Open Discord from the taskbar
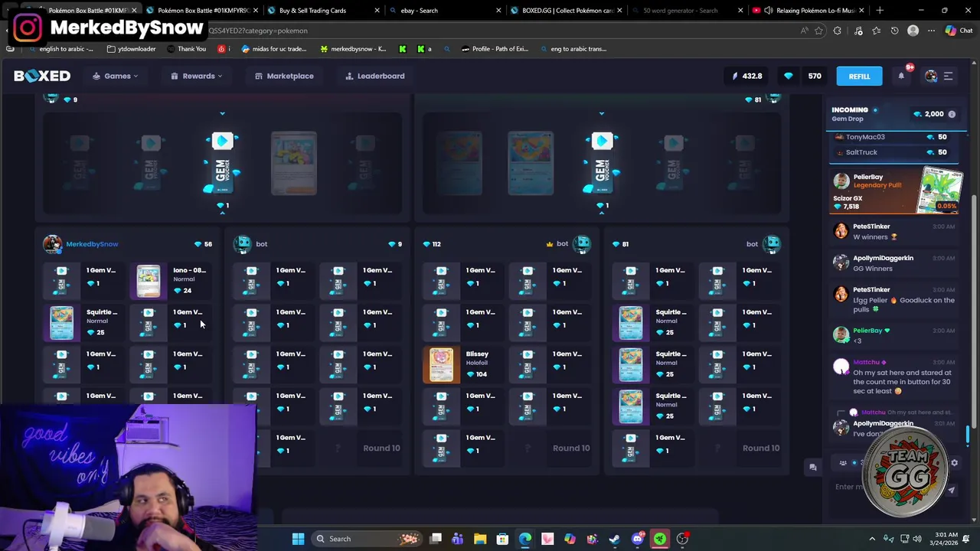The width and height of the screenshot is (980, 551). [x=637, y=539]
